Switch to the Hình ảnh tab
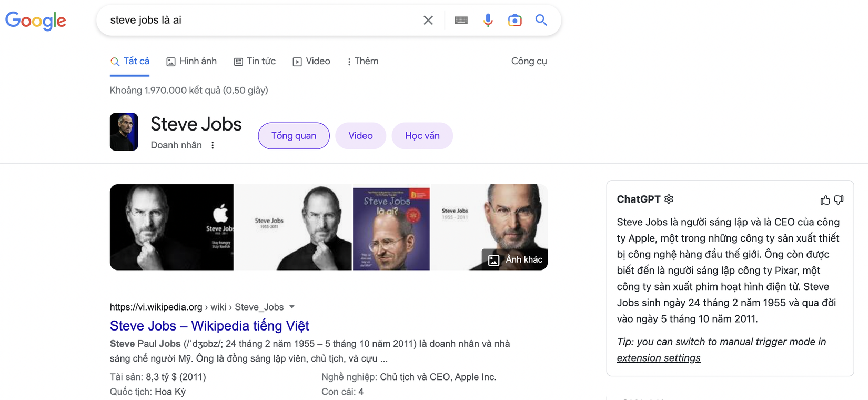The width and height of the screenshot is (868, 400). click(x=191, y=62)
